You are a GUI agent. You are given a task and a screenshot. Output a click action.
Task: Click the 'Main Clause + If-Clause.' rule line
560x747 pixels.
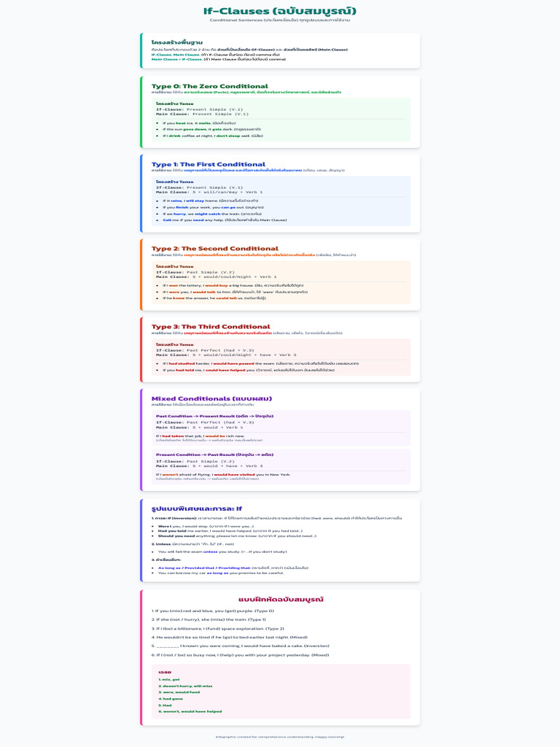219,60
